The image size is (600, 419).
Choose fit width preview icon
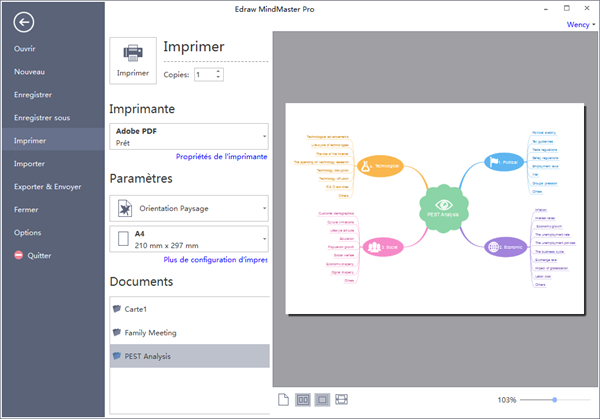tap(341, 399)
